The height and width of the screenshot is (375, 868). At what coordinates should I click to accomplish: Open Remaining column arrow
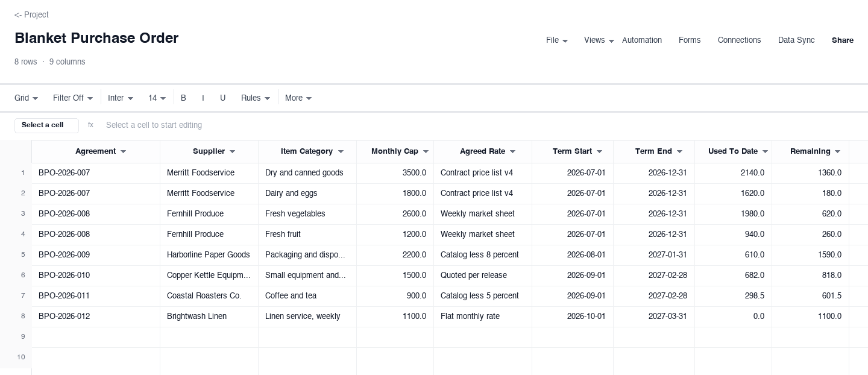838,152
